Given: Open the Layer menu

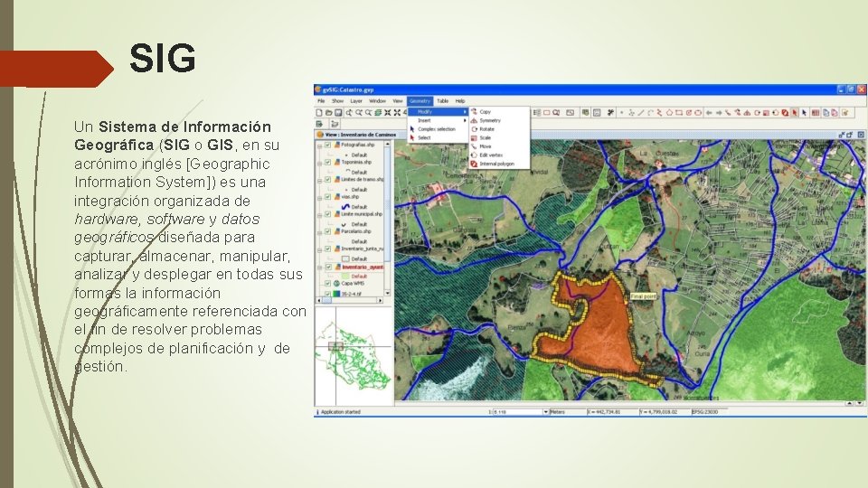Looking at the screenshot, I should [x=356, y=101].
